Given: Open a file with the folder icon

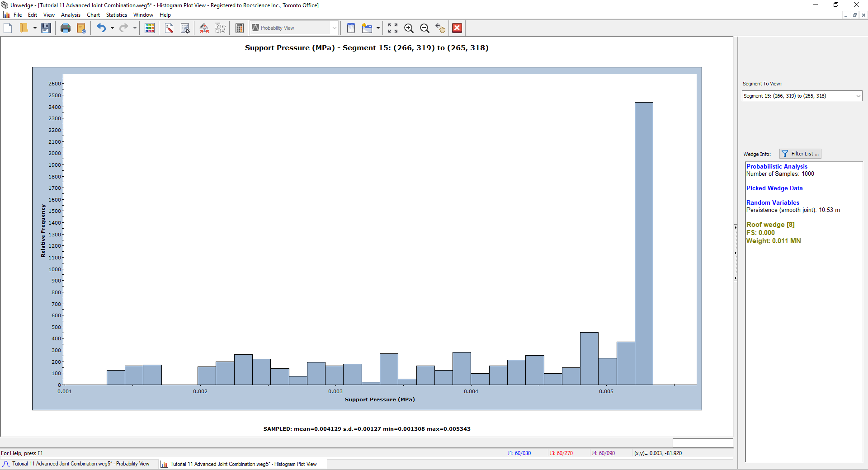Looking at the screenshot, I should click(x=24, y=28).
